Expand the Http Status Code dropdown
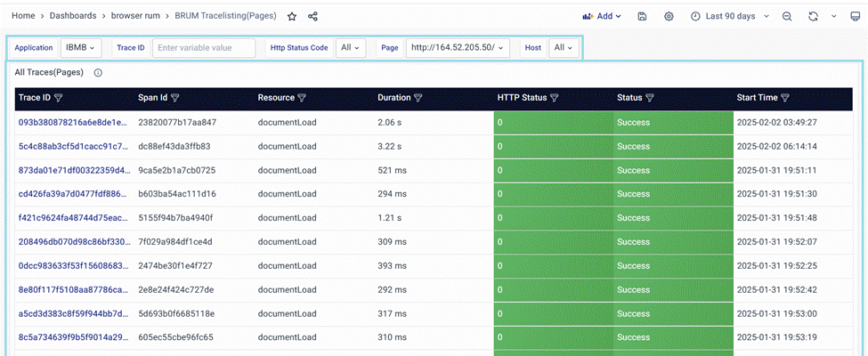This screenshot has height=356, width=868. coord(351,48)
